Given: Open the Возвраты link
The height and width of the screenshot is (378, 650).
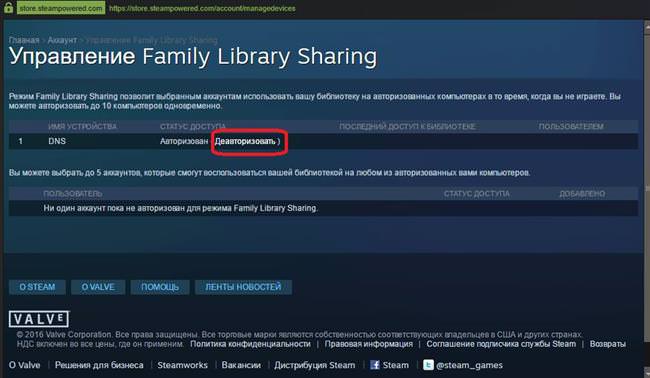Looking at the screenshot, I should click(608, 344).
